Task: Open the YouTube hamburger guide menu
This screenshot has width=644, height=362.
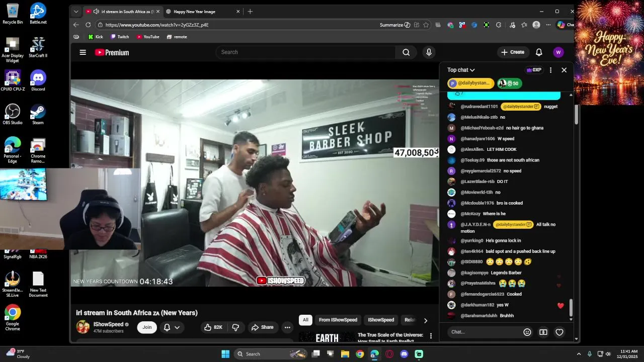Action: [83, 52]
